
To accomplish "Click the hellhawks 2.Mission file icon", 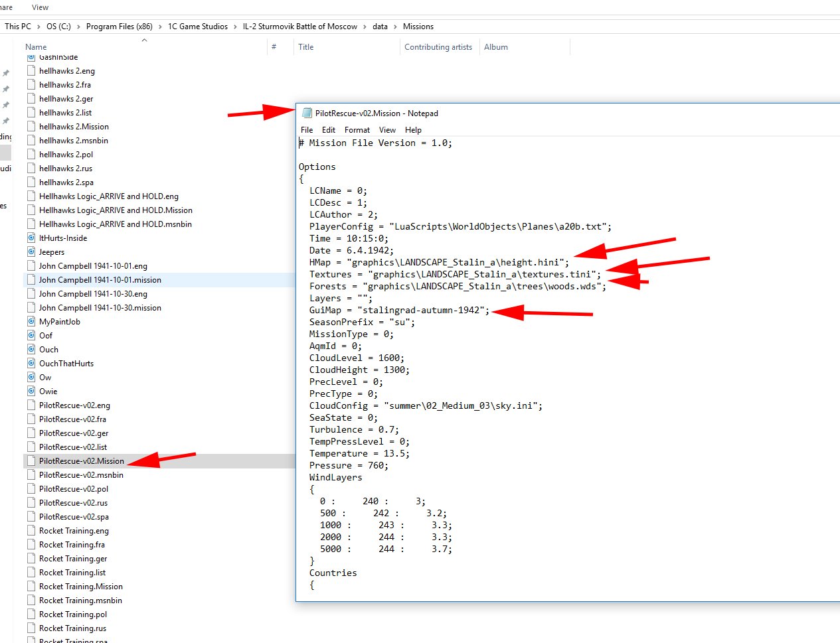I will pyautogui.click(x=31, y=127).
